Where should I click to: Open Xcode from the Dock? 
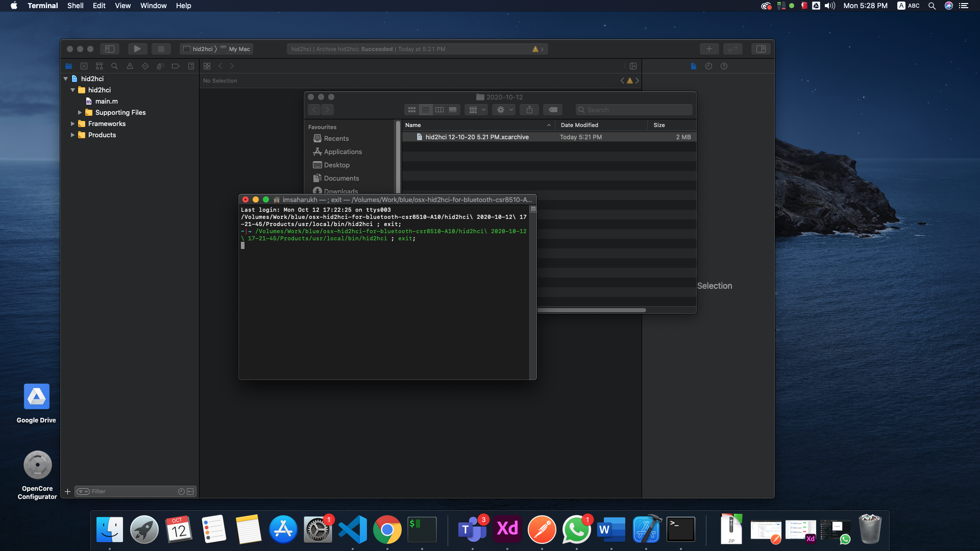[x=646, y=529]
